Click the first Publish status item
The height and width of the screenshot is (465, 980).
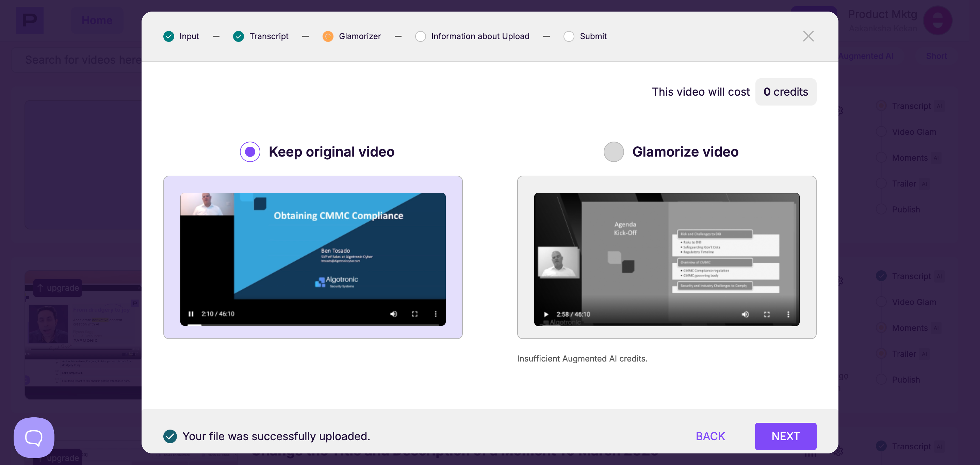(898, 209)
